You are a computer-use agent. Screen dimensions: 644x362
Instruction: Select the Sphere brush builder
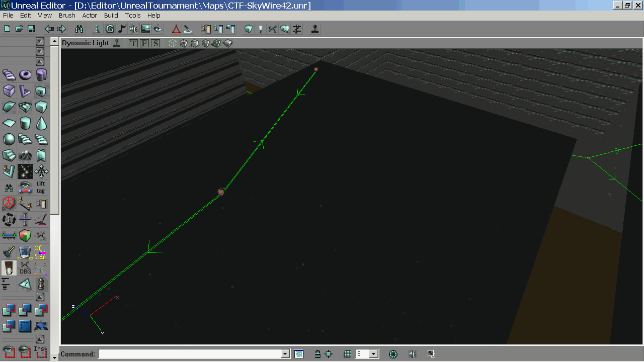[9, 139]
